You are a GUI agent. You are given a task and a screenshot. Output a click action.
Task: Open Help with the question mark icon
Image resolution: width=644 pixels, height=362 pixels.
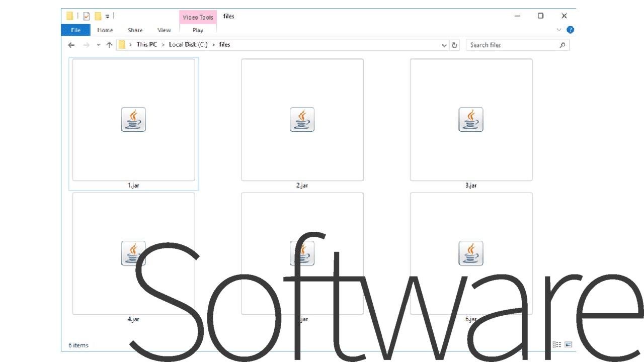570,30
